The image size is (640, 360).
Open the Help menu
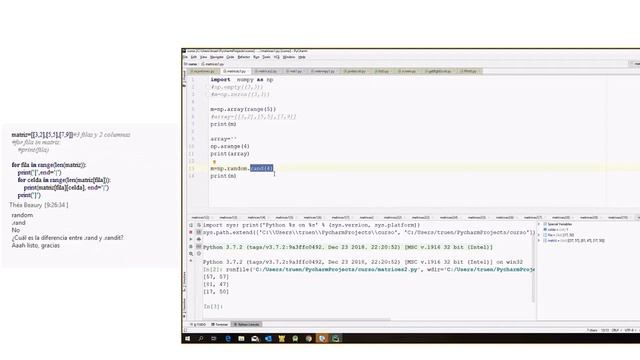[302, 57]
